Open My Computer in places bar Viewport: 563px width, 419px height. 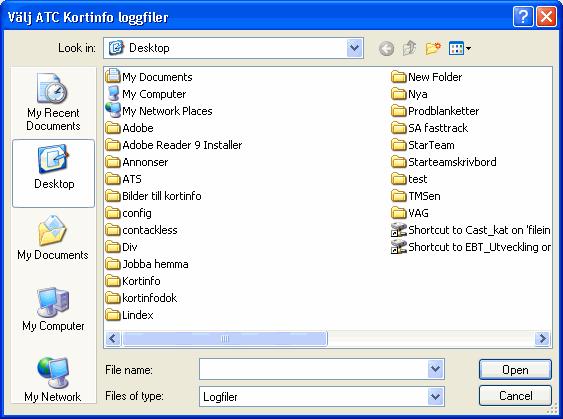[x=53, y=309]
